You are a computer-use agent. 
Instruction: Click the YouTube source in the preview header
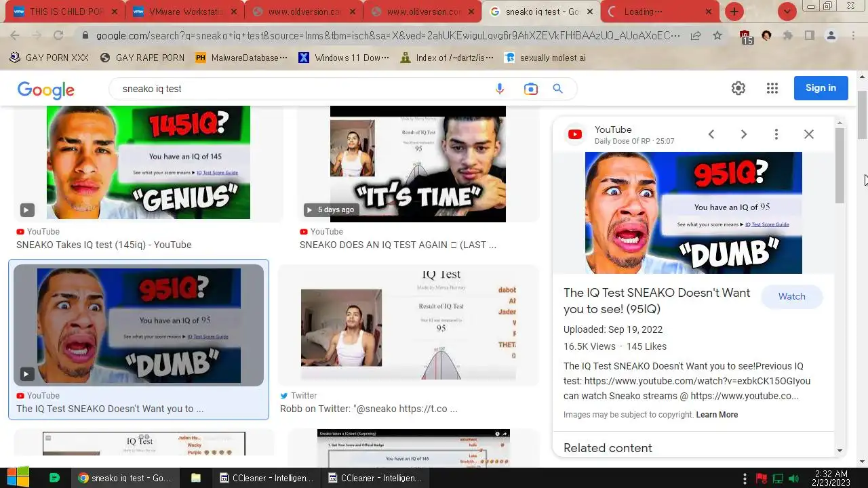(x=613, y=129)
